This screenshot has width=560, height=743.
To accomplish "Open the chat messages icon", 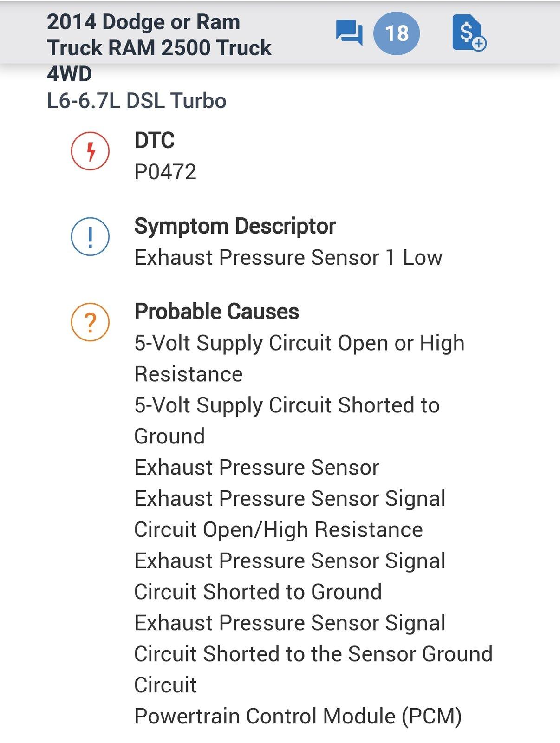I will (349, 33).
